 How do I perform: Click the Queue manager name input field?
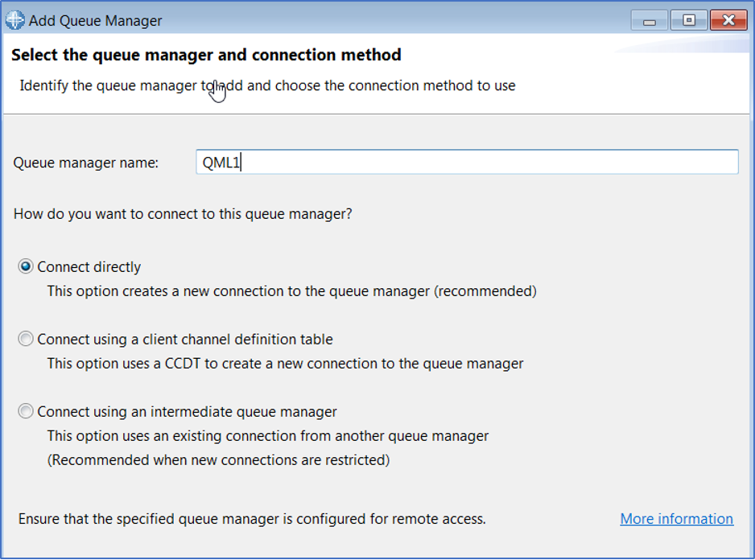coord(467,162)
